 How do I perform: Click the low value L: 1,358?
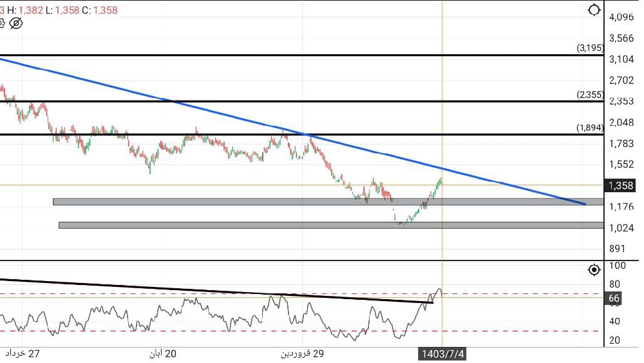pos(62,10)
